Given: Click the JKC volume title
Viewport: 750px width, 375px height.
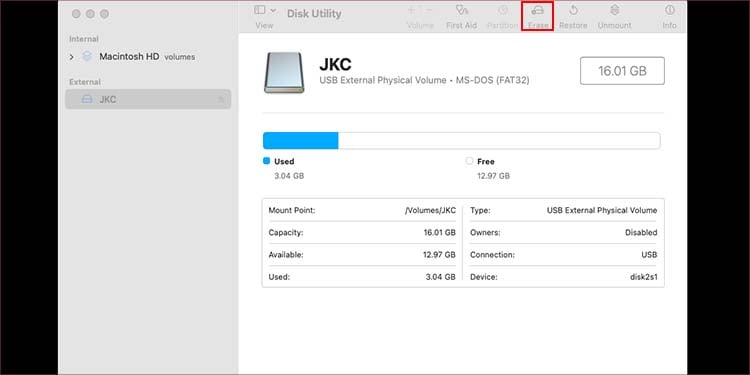Looking at the screenshot, I should [335, 65].
